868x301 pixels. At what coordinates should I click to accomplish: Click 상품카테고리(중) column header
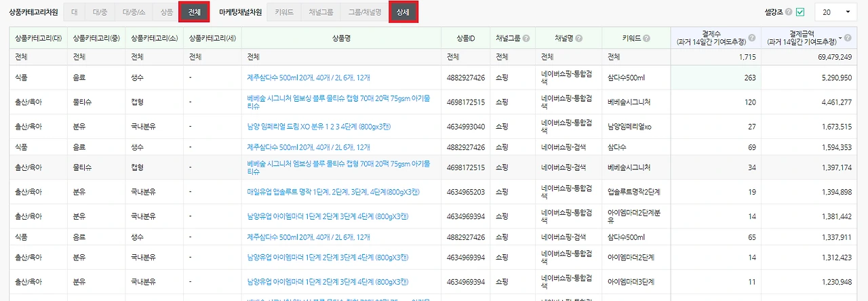[x=96, y=39]
